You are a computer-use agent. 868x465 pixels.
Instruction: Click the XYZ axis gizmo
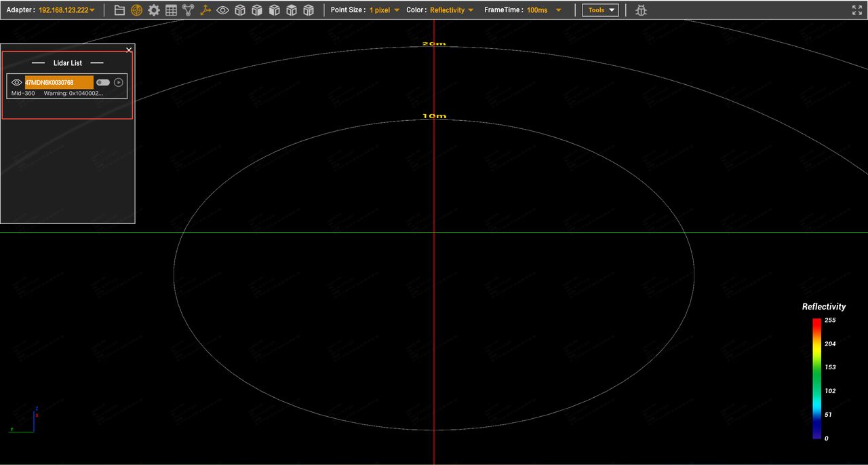click(24, 421)
